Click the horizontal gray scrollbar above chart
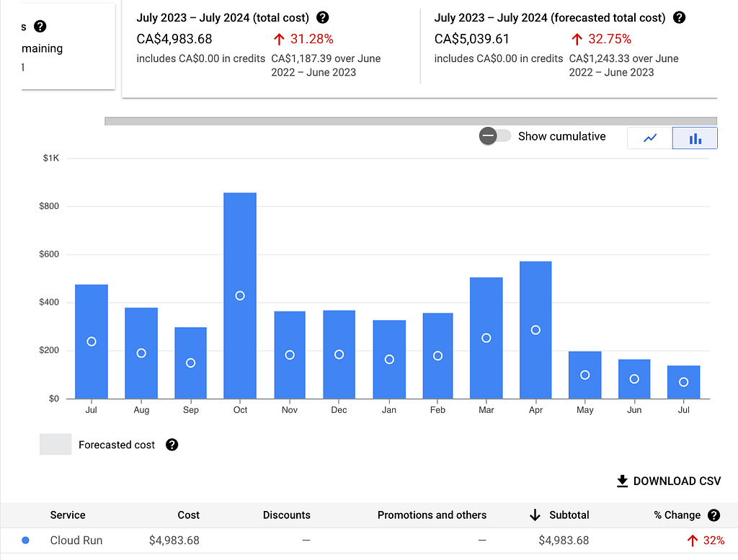Screen dimensions: 738x560 [410, 121]
